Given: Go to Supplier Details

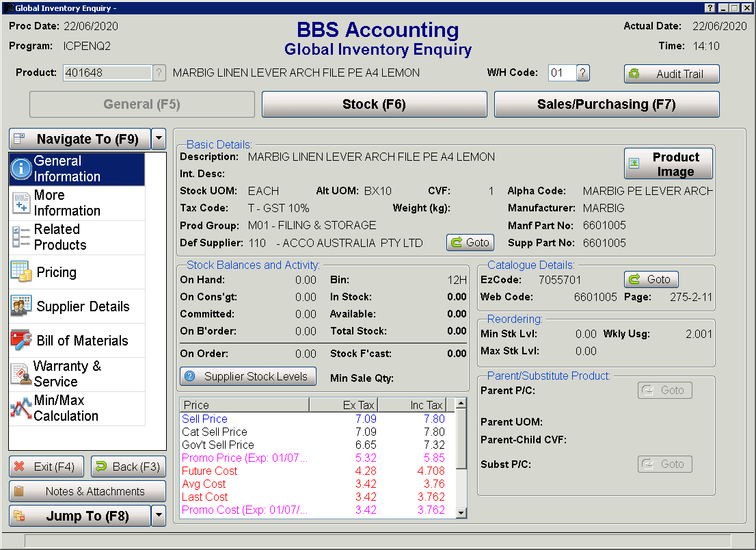Looking at the screenshot, I should pyautogui.click(x=77, y=306).
